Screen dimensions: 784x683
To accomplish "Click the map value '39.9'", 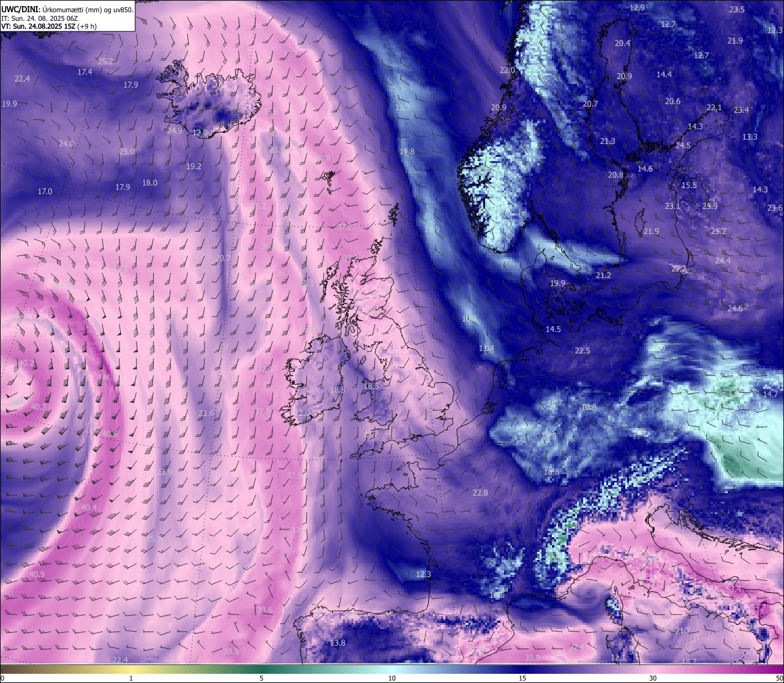I will [x=532, y=657].
